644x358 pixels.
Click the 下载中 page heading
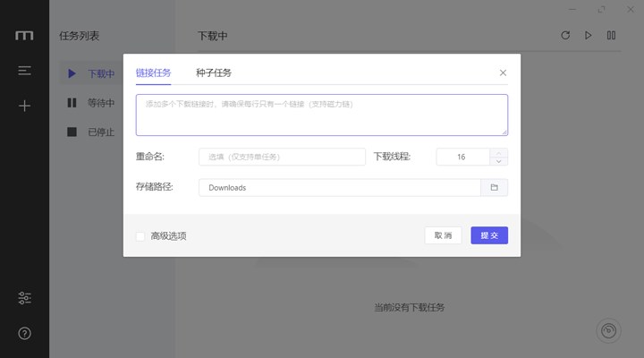pos(212,36)
